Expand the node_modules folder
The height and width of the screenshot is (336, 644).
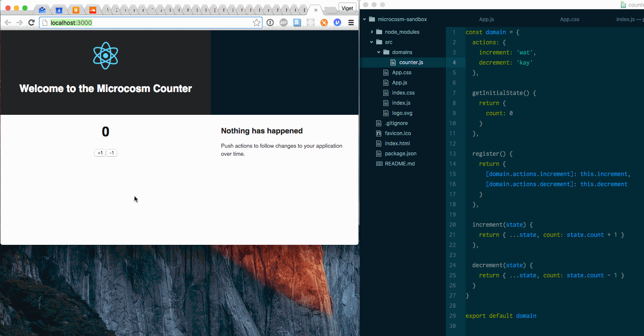pyautogui.click(x=372, y=32)
